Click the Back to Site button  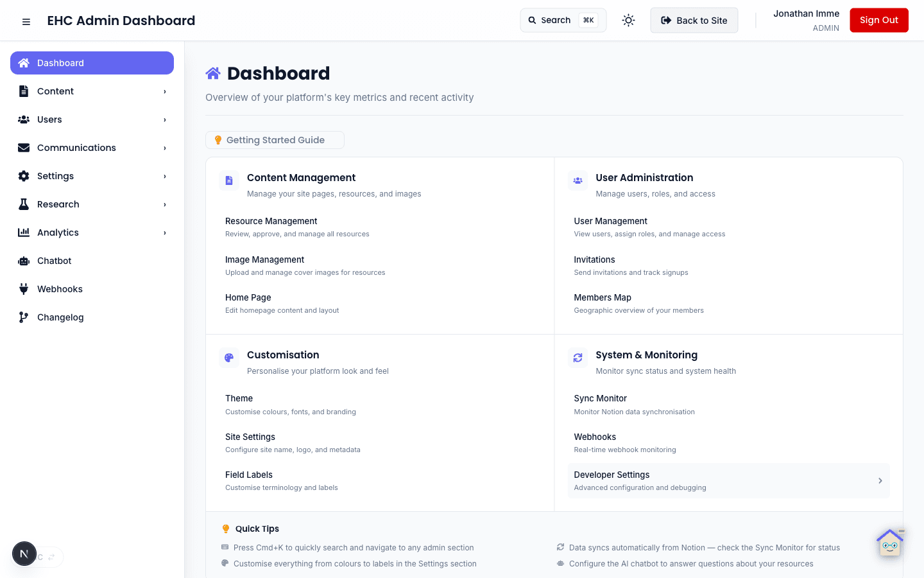coord(694,20)
